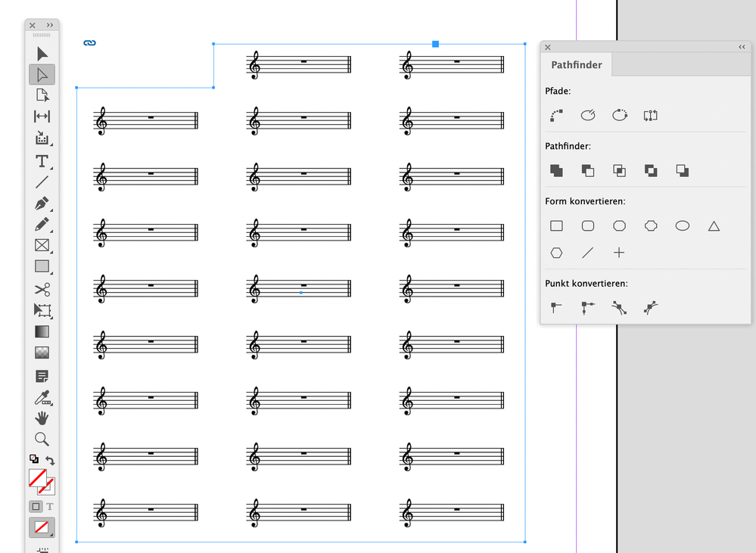Click the Join Path icon
The height and width of the screenshot is (553, 756).
(556, 115)
